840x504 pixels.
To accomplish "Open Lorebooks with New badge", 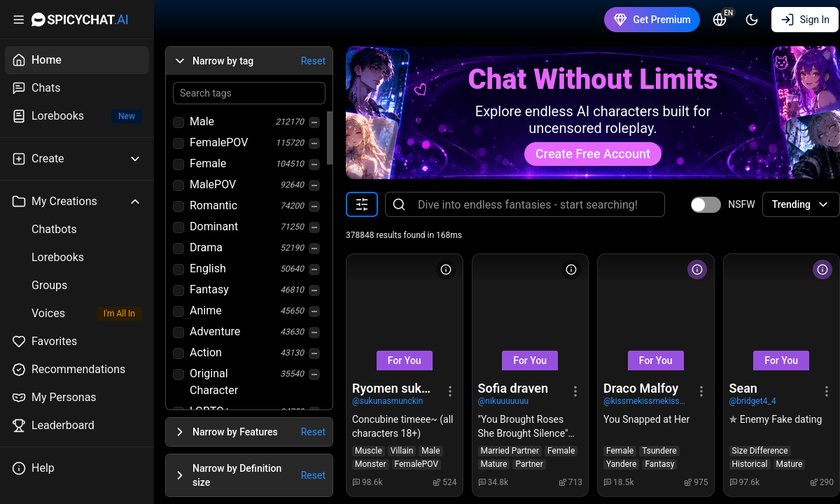I will [x=77, y=116].
